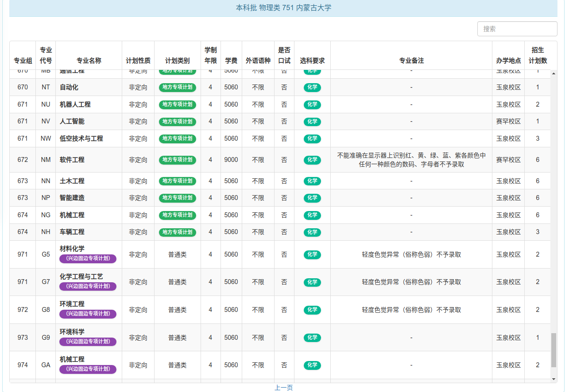Click the color-blindness remark in the 软件工程 row
The image size is (565, 392).
coord(411,160)
